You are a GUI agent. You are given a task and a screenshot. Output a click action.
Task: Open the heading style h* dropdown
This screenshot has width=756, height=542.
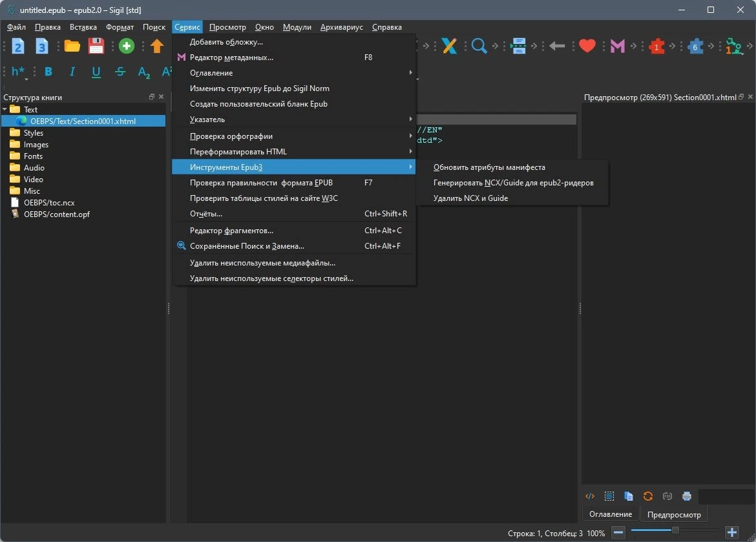18,72
